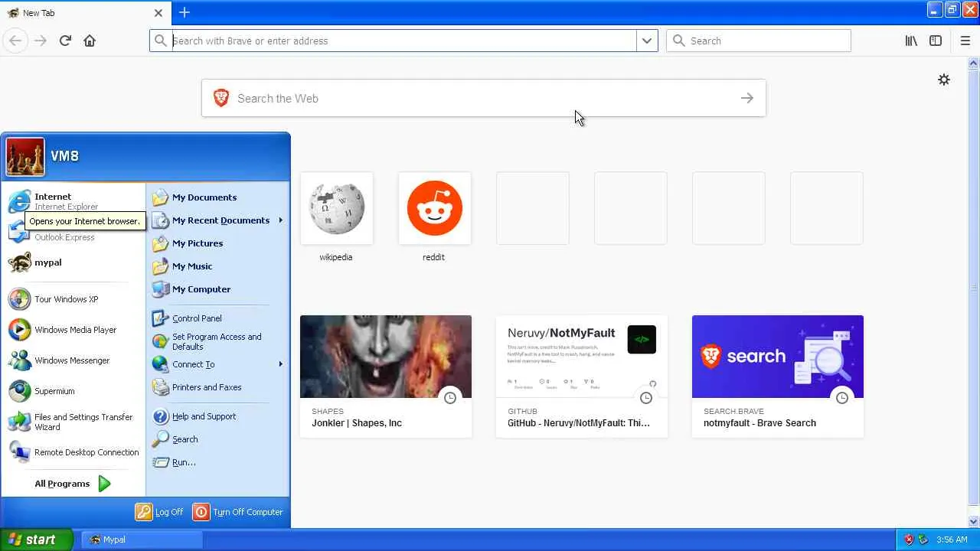Click the system tray clock

pos(952,540)
